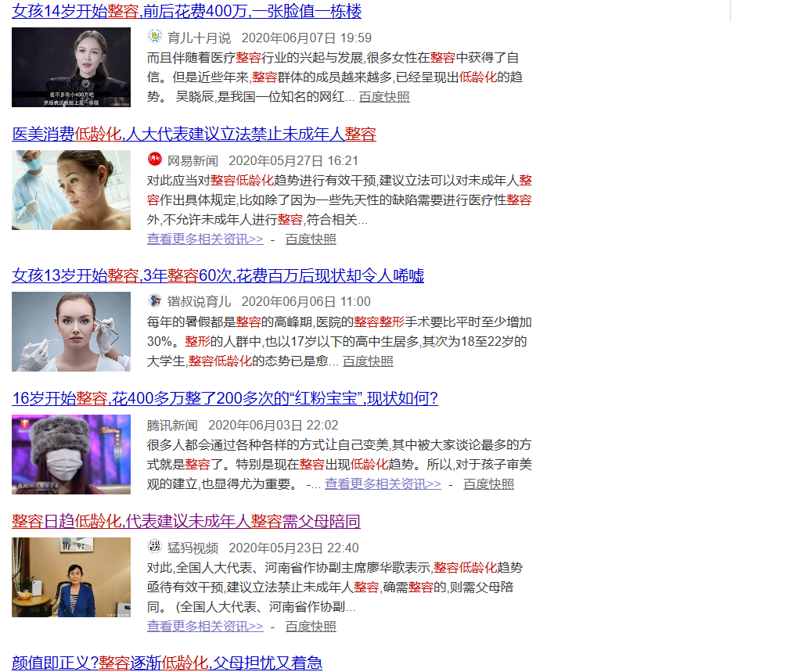Screen dimensions: 799x672
Task: Click the 锴叔说育儿 avatar icon
Action: [154, 300]
